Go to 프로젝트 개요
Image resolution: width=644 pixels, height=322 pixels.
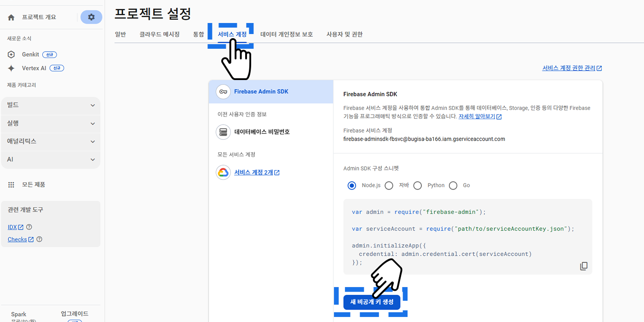click(39, 17)
